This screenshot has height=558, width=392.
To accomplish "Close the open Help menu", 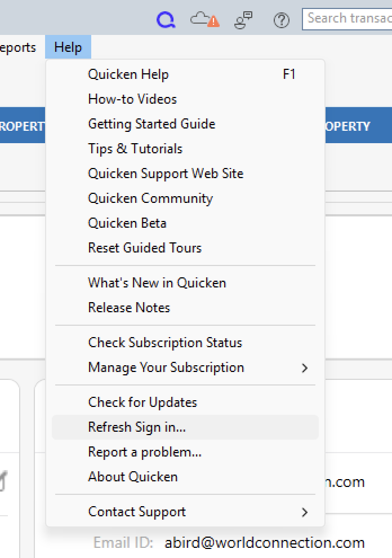I will point(68,47).
